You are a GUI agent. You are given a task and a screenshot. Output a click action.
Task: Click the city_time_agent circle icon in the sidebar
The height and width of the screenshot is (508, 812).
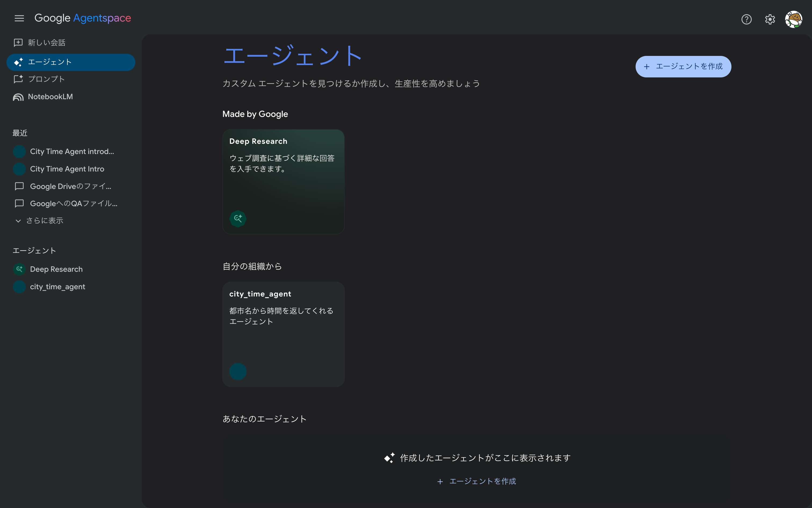[19, 287]
